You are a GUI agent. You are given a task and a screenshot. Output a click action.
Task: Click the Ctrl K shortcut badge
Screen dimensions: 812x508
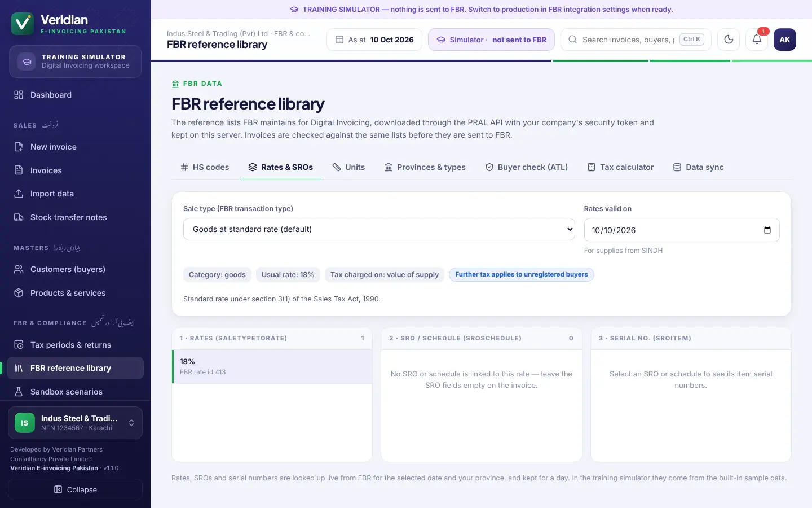[x=692, y=40]
